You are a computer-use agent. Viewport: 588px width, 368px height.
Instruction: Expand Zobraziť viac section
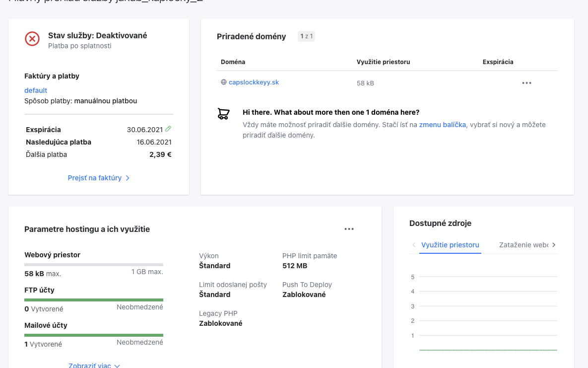point(94,366)
